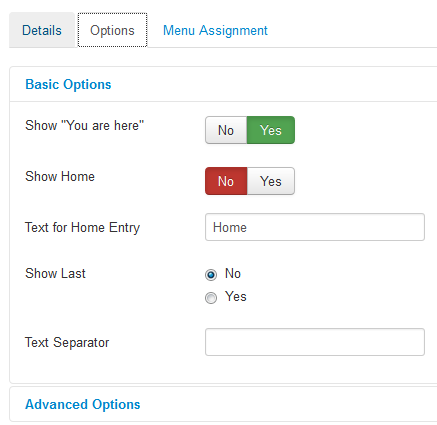Select the Options tab
This screenshot has width=437, height=425.
tap(112, 30)
